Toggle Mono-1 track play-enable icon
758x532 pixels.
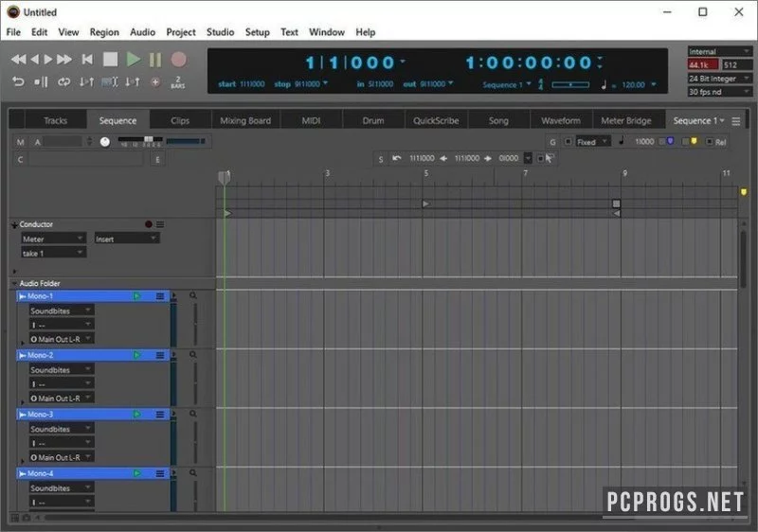pyautogui.click(x=136, y=296)
